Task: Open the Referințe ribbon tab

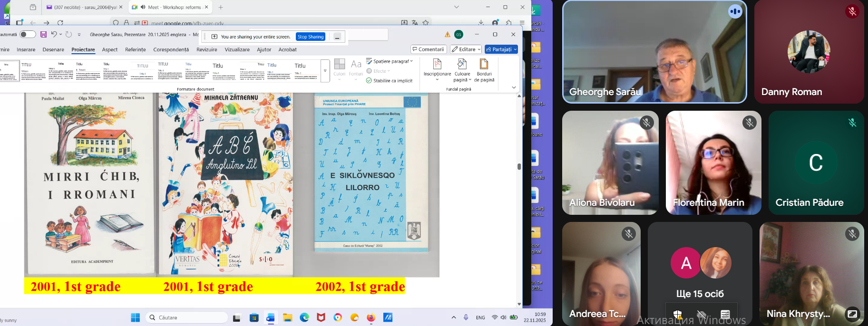Action: click(x=136, y=49)
